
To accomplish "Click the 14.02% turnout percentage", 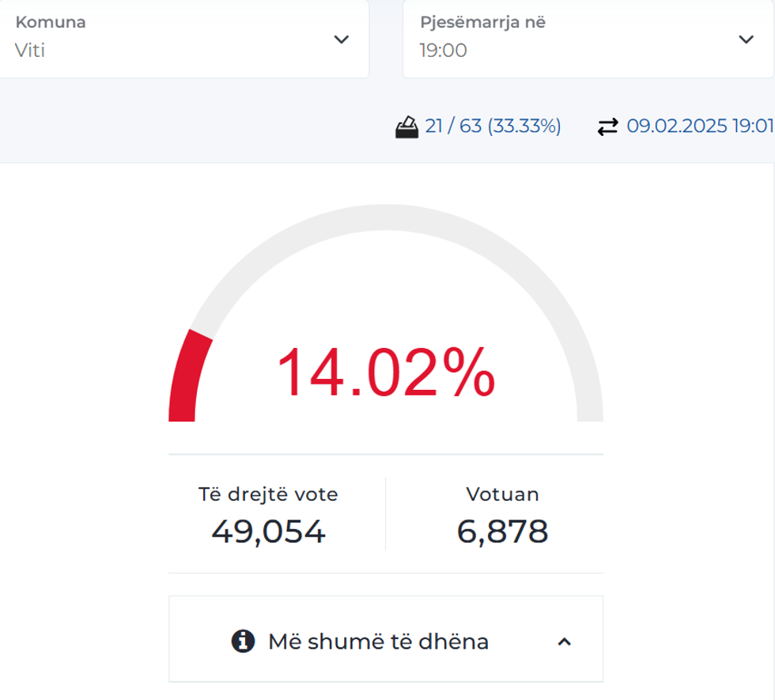I will click(x=385, y=373).
